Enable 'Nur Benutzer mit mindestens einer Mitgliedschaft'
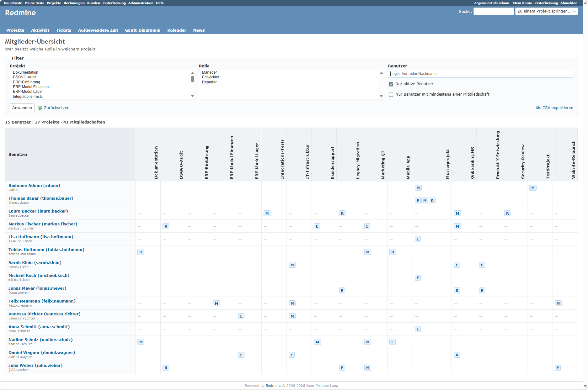 (x=391, y=95)
